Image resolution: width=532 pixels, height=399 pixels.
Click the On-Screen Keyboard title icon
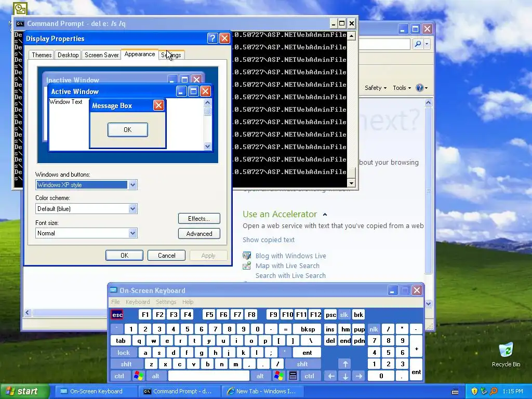click(x=113, y=290)
